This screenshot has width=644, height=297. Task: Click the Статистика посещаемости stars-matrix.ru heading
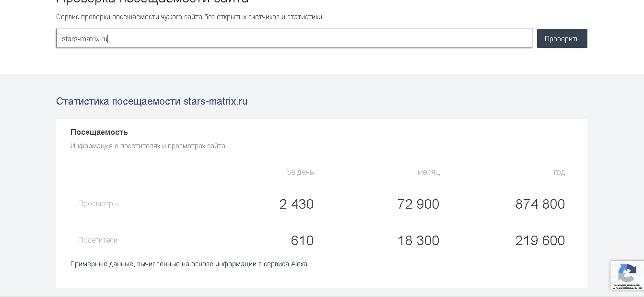coord(152,101)
